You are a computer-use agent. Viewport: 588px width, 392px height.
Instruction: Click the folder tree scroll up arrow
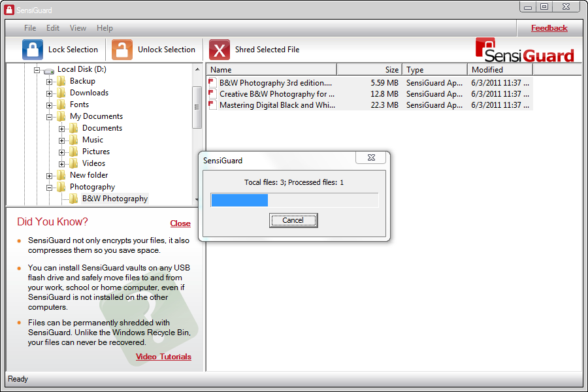[197, 69]
